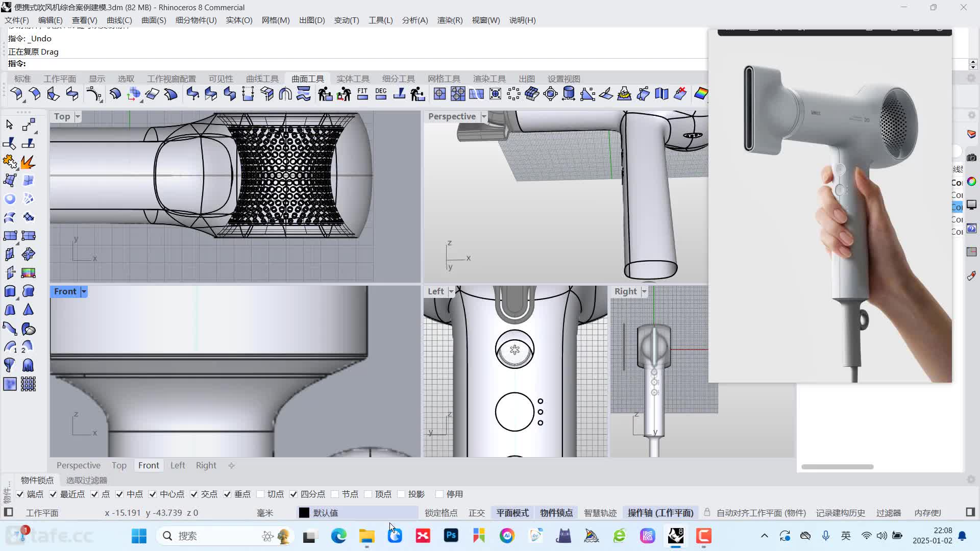Viewport: 980px width, 551px height.
Task: Click the FIT surface tool icon
Action: coord(362,94)
